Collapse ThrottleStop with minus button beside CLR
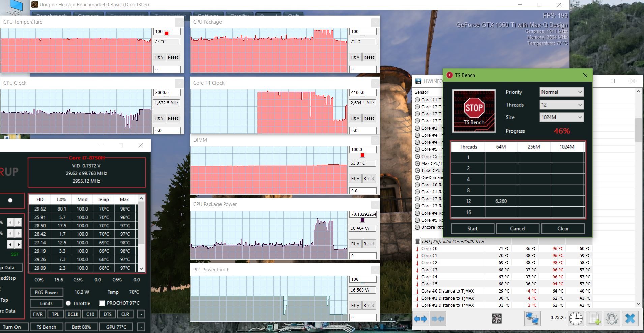This screenshot has width=644, height=333. (x=141, y=314)
